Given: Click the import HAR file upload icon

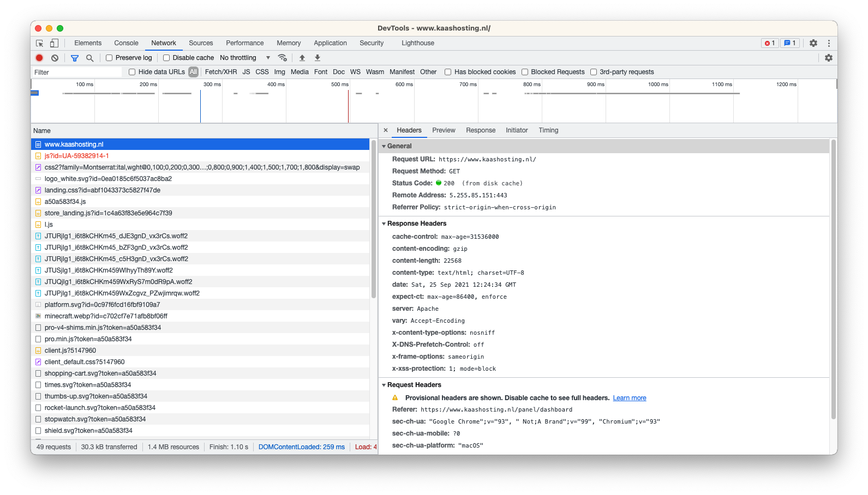Looking at the screenshot, I should pos(302,58).
